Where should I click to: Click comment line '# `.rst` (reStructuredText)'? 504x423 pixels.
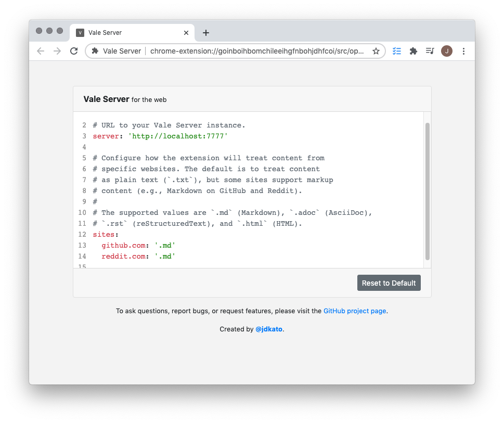[x=197, y=223]
